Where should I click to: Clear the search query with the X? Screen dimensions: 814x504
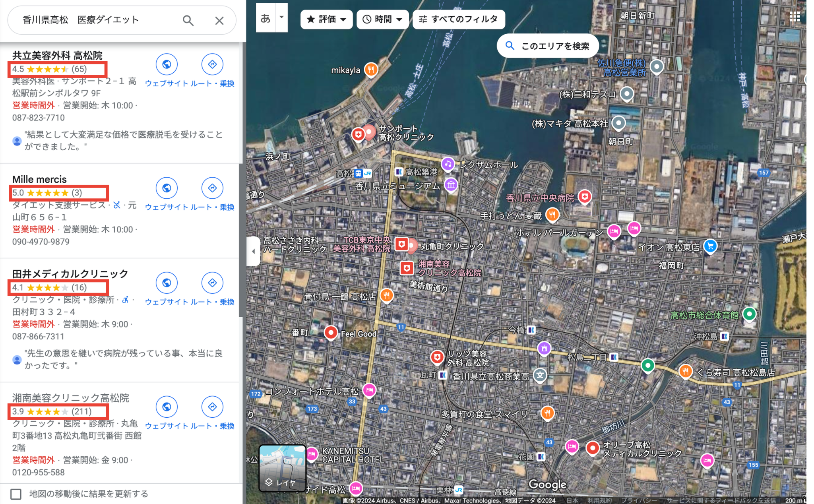coord(219,20)
